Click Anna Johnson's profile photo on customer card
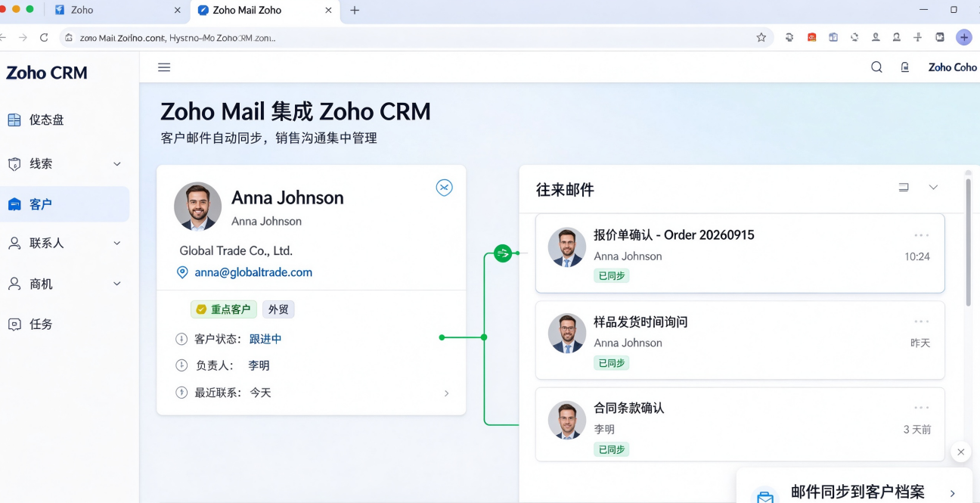The width and height of the screenshot is (980, 503). coord(198,206)
